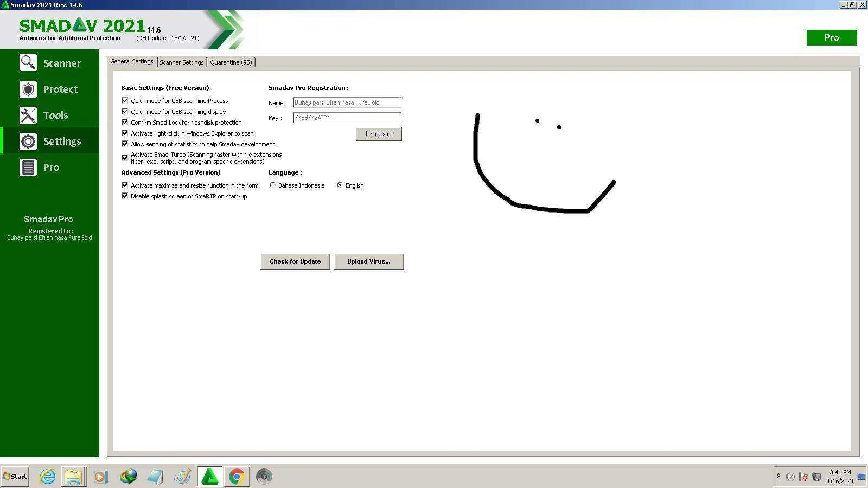Click the network connection tray icon
The height and width of the screenshot is (488, 868).
point(816,477)
